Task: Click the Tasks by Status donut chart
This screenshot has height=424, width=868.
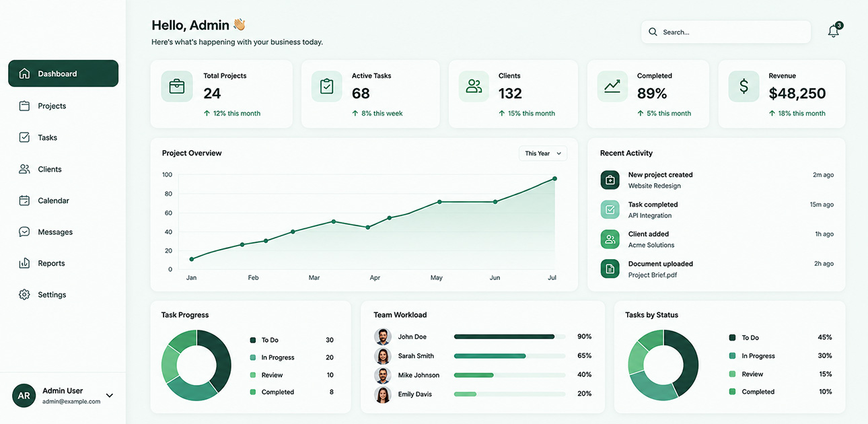Action: click(663, 365)
